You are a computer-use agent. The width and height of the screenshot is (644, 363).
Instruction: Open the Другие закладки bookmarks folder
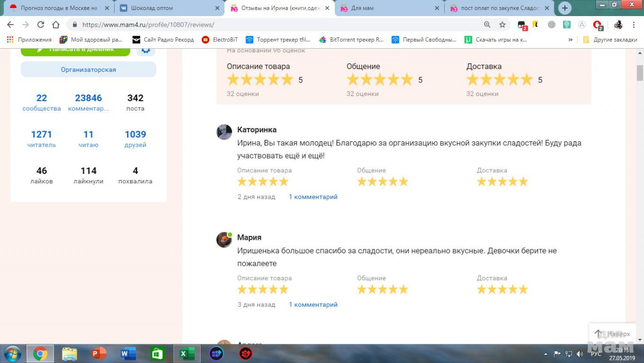[610, 40]
